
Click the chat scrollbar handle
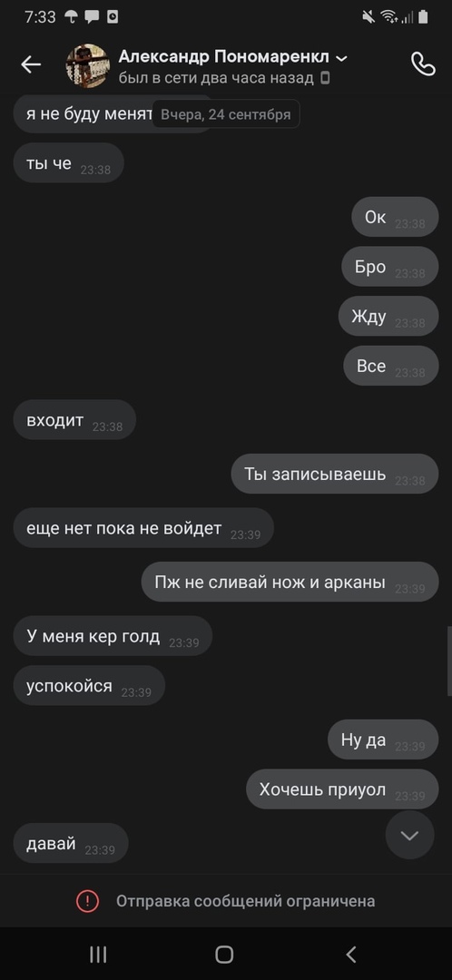449,661
